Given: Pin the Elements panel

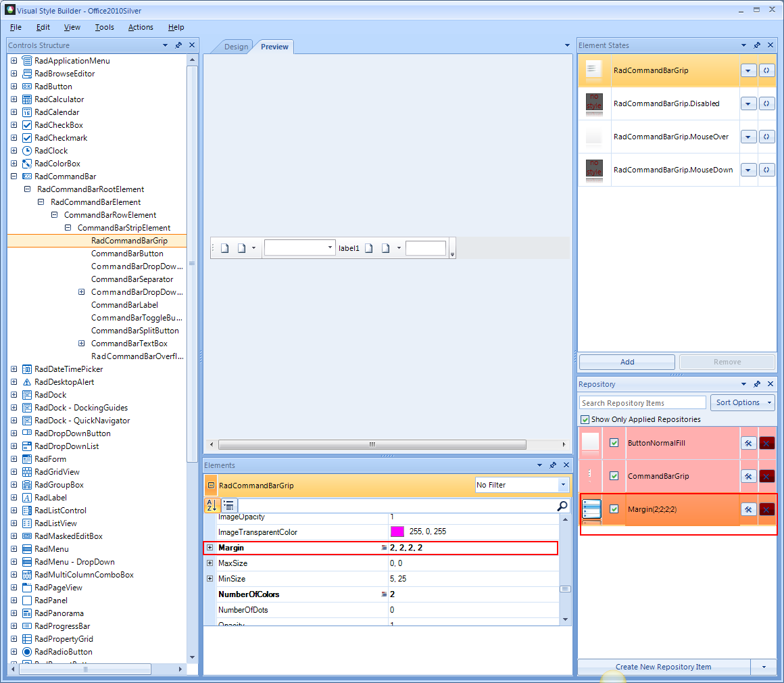Looking at the screenshot, I should pos(553,465).
